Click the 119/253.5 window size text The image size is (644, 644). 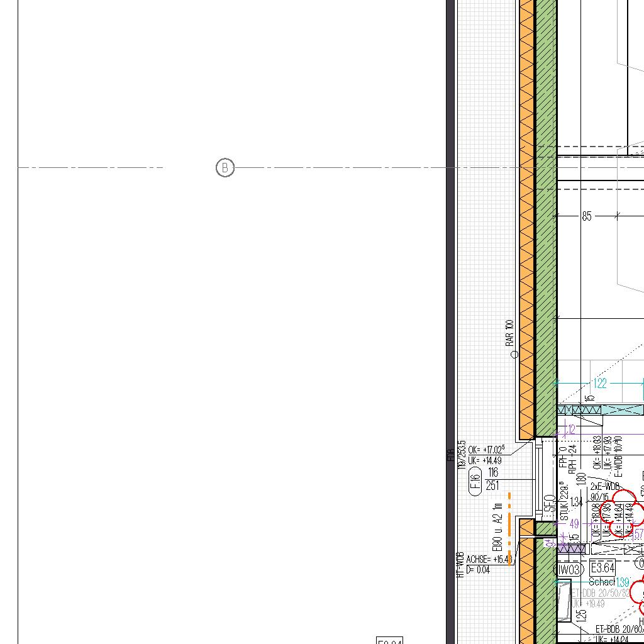point(462,454)
